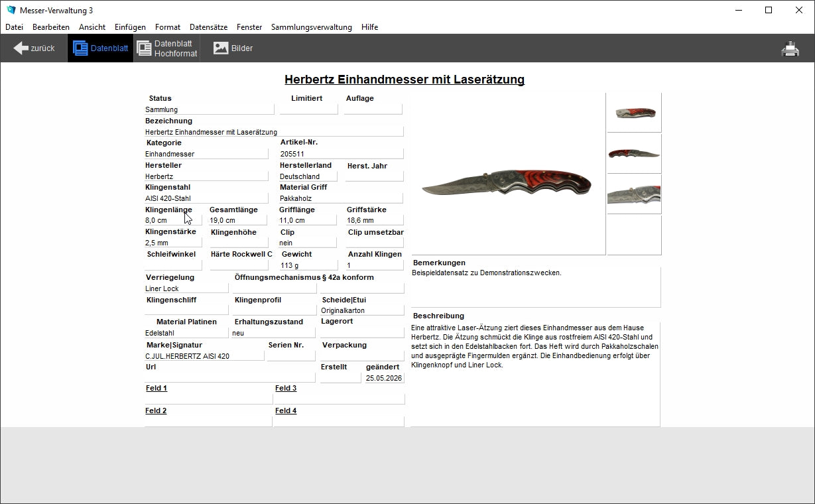The height and width of the screenshot is (504, 815).
Task: Select the third thumbnail (blade close-up)
Action: tap(634, 194)
